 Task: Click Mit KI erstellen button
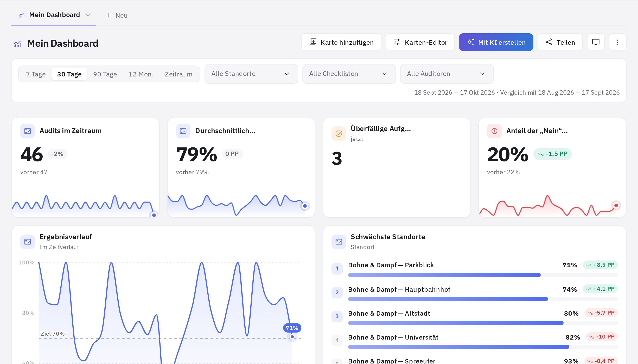coord(496,42)
